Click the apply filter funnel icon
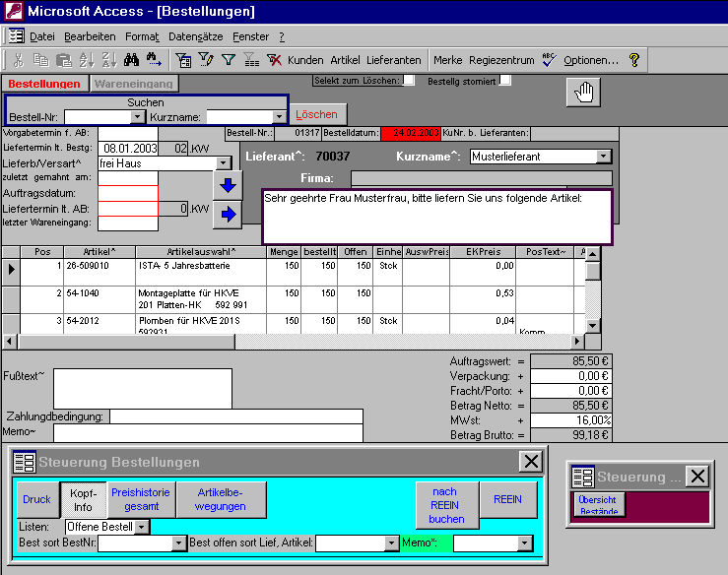 pos(229,60)
